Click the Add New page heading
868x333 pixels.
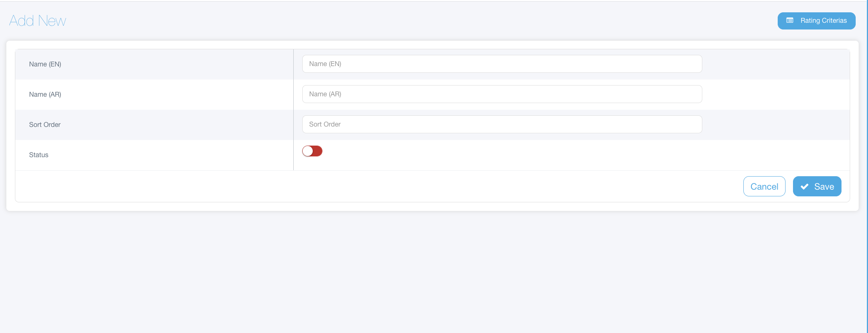(38, 21)
